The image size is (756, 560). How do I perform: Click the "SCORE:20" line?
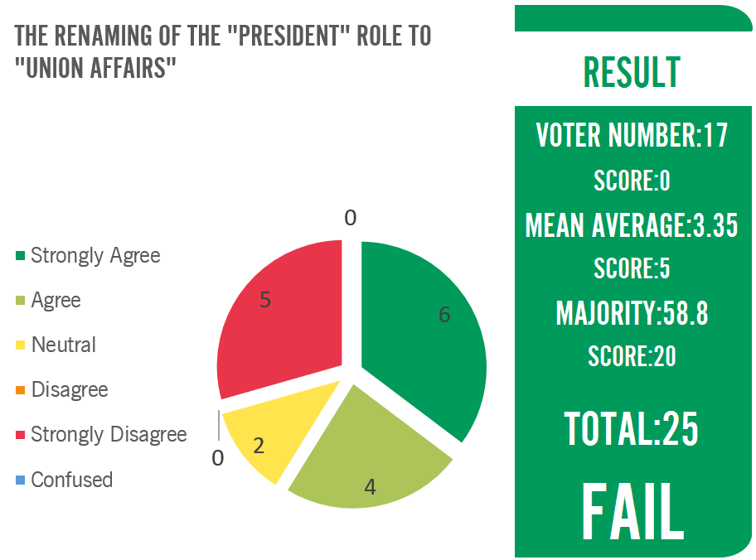632,356
